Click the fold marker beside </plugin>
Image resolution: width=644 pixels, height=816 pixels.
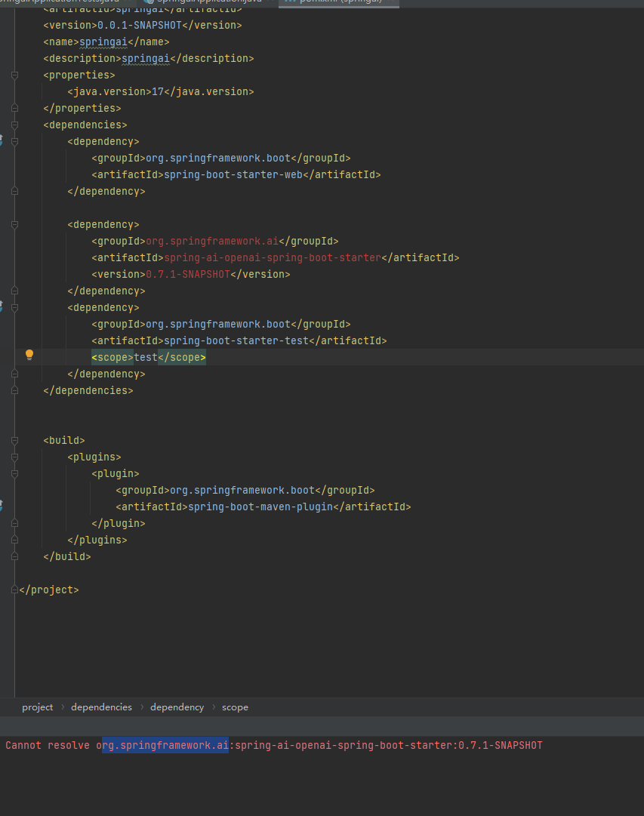[14, 523]
